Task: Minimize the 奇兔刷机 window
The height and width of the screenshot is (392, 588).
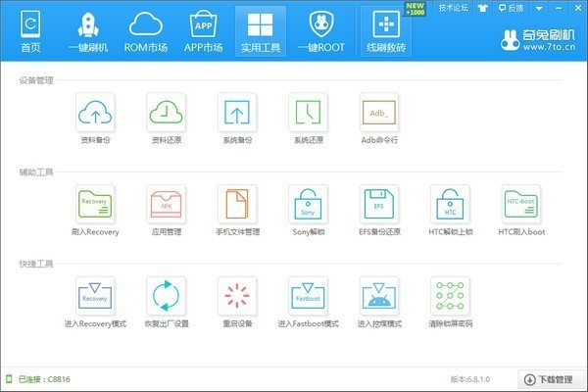Action: pos(559,8)
